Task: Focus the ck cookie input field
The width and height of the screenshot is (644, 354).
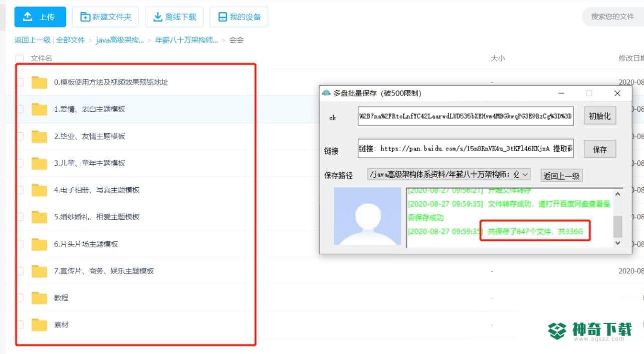Action: tap(466, 116)
